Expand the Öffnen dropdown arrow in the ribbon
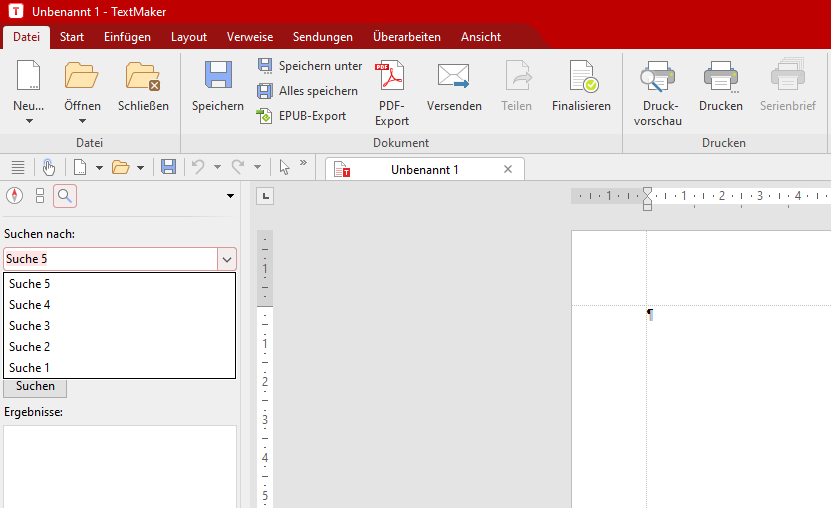This screenshot has height=508, width=831. (x=82, y=121)
